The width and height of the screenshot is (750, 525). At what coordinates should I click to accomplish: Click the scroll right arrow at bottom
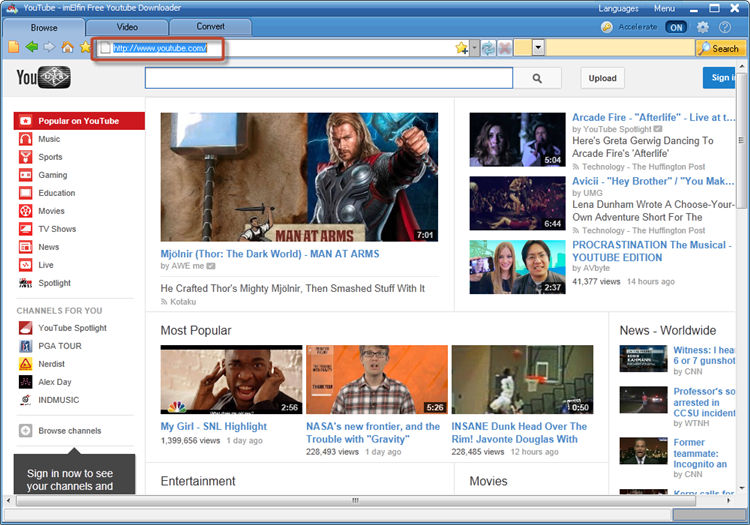tap(728, 501)
